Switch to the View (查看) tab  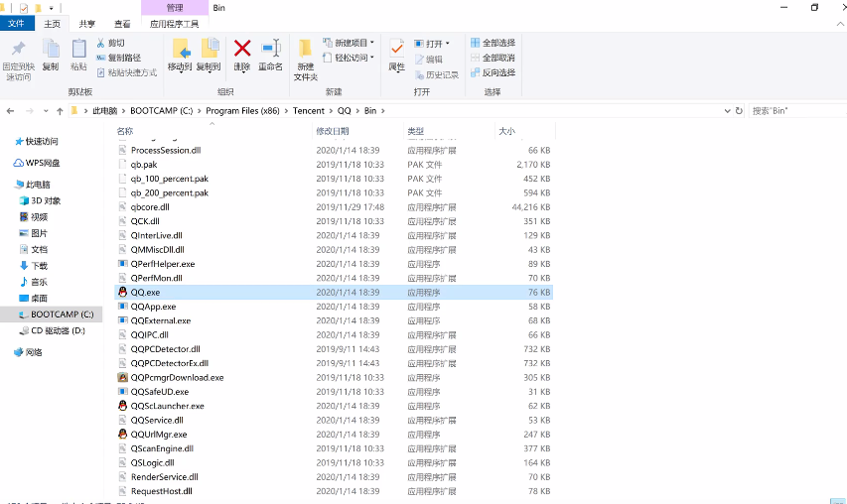click(x=122, y=24)
